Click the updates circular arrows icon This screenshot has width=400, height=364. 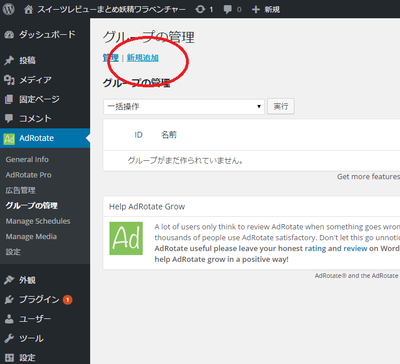(200, 9)
